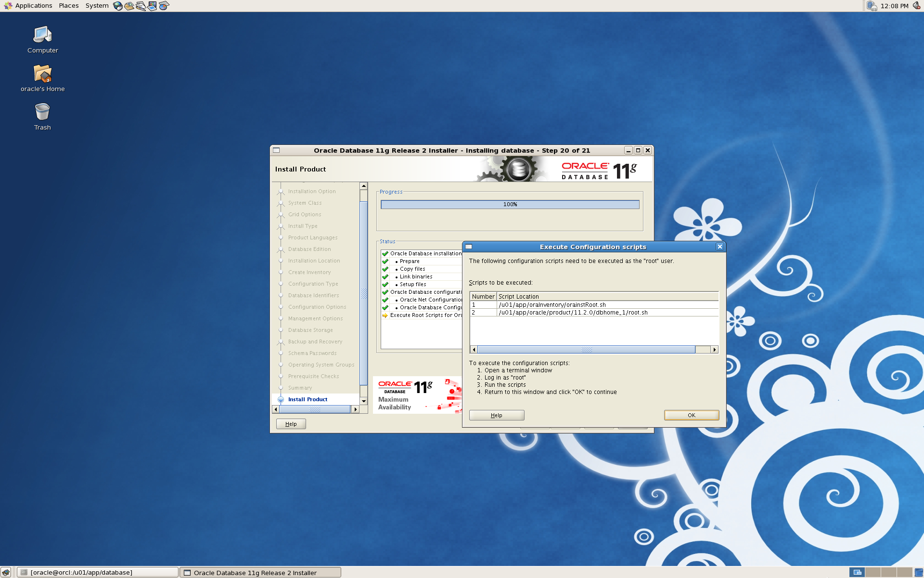The image size is (924, 578).
Task: Expand the Configuration Type step
Action: tap(313, 284)
